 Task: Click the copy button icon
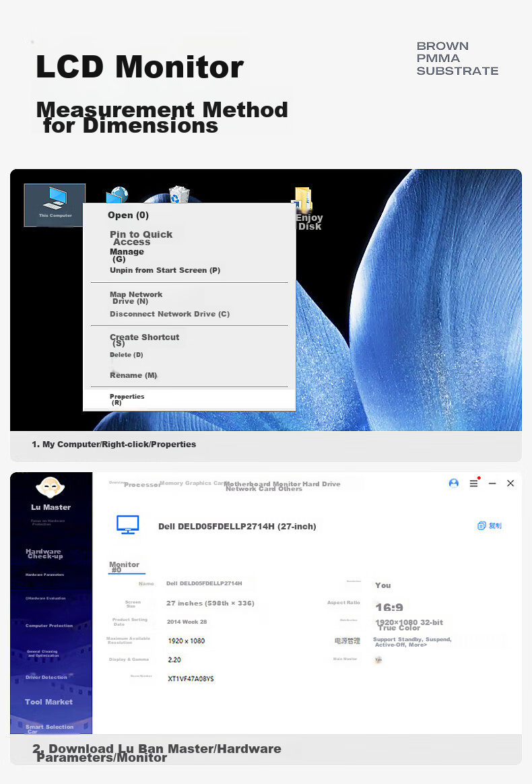pyautogui.click(x=490, y=525)
